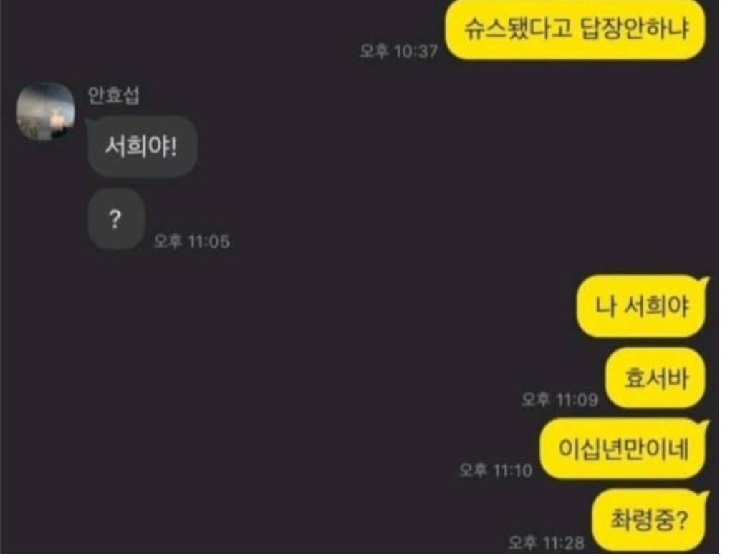Open 안효섭's profile picture
The image size is (730, 560).
pos(46,112)
